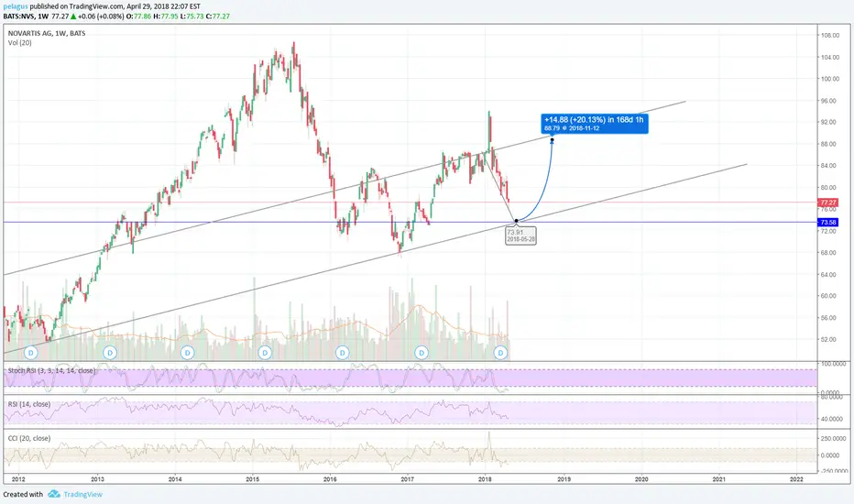Click the dividend marker near 2015
This screenshot has height=504, width=854.
[265, 353]
